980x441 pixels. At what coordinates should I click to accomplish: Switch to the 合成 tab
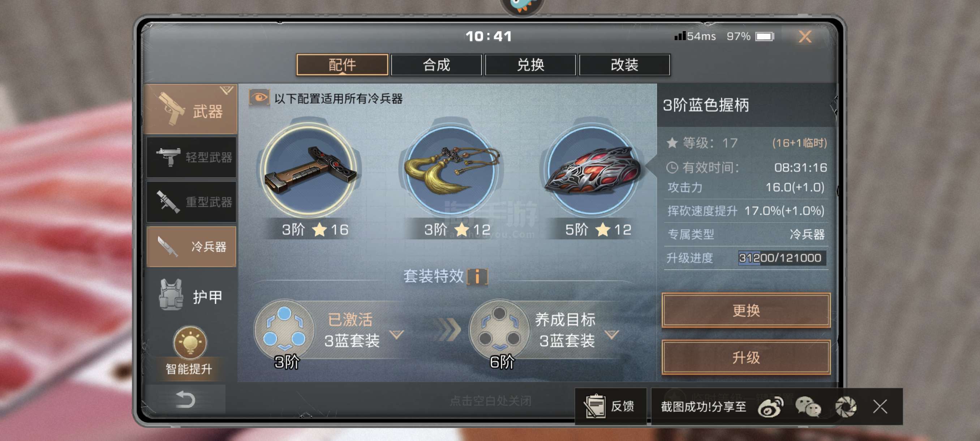tap(436, 65)
